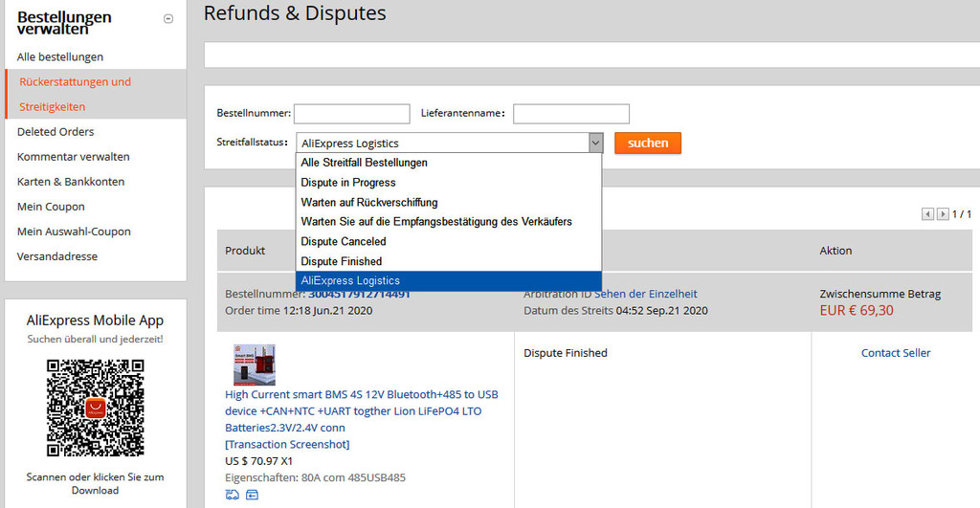
Task: Click the Contact Seller link
Action: coord(896,353)
